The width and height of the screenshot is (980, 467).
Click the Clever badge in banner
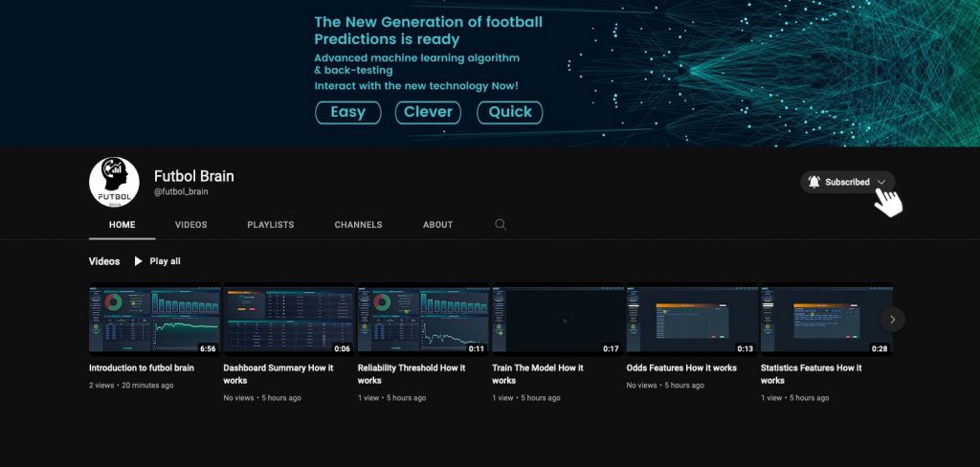click(x=428, y=113)
